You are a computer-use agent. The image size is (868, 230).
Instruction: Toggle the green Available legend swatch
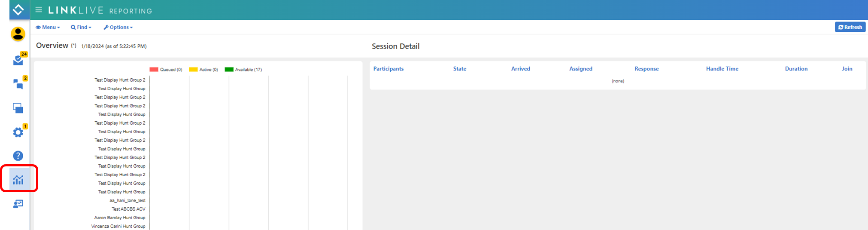(x=229, y=70)
